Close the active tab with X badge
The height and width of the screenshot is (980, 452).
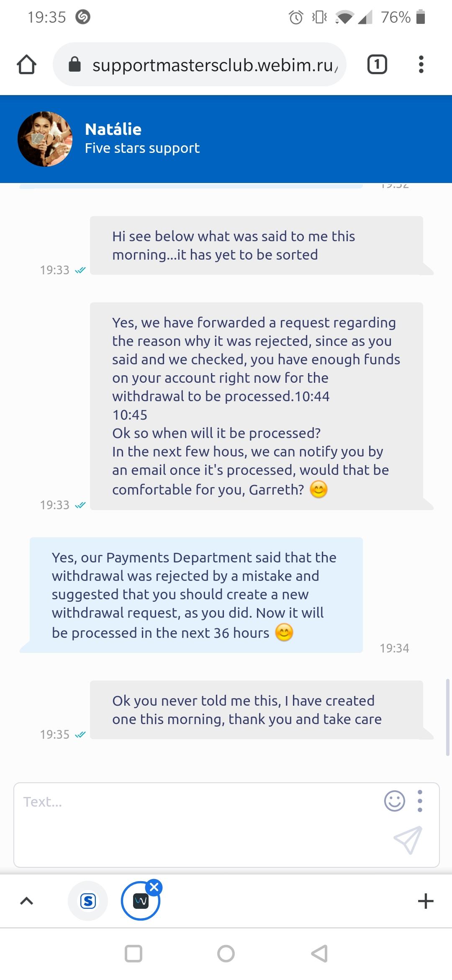(x=154, y=887)
